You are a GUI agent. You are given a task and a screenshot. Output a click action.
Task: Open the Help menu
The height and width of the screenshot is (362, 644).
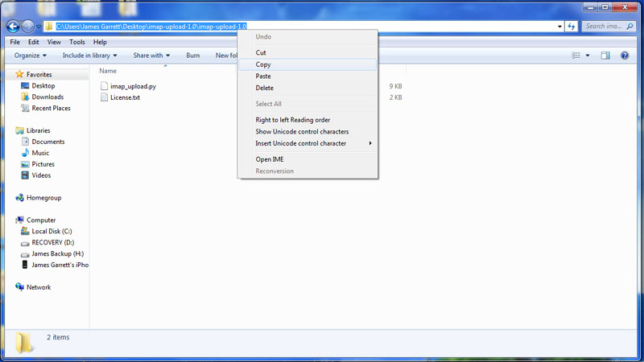tap(100, 42)
